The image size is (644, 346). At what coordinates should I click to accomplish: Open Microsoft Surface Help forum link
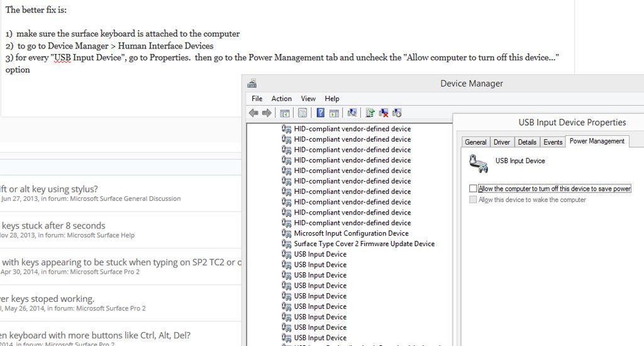click(101, 235)
